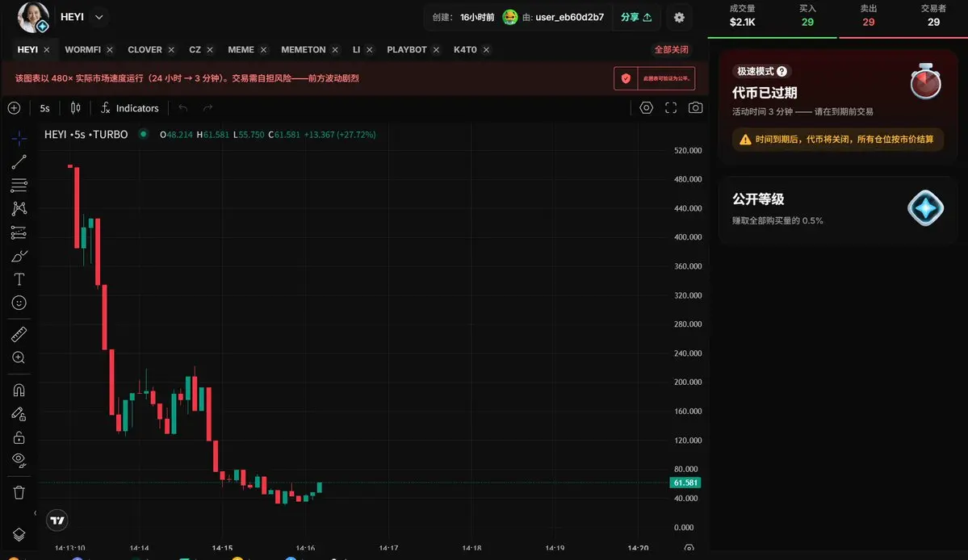Enter fullscreen chart mode
968x560 pixels.
[671, 108]
